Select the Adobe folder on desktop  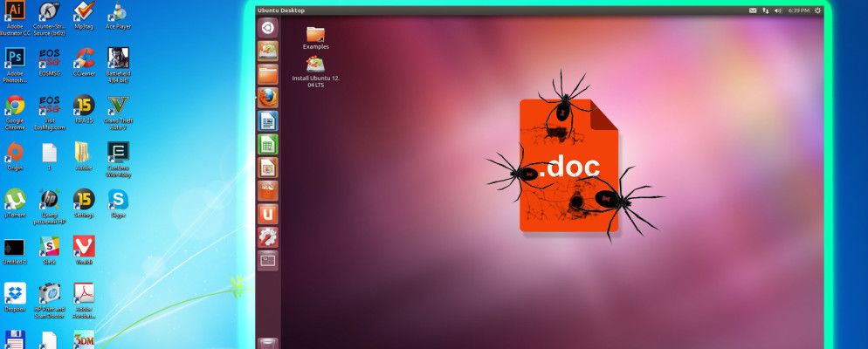[83, 156]
